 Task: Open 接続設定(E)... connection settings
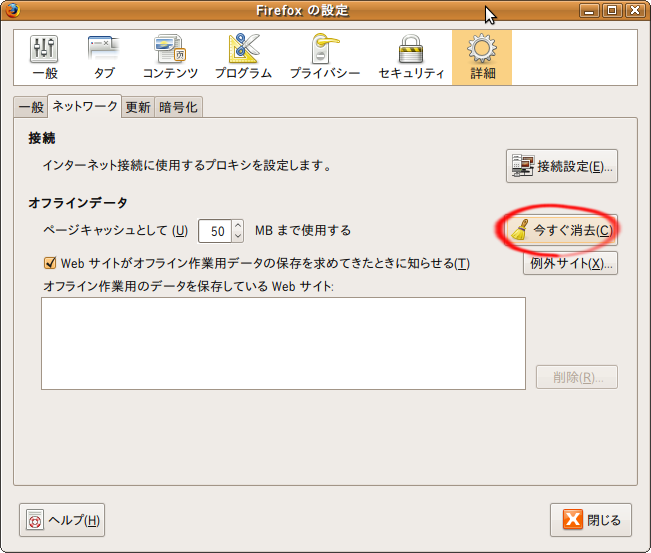point(562,166)
